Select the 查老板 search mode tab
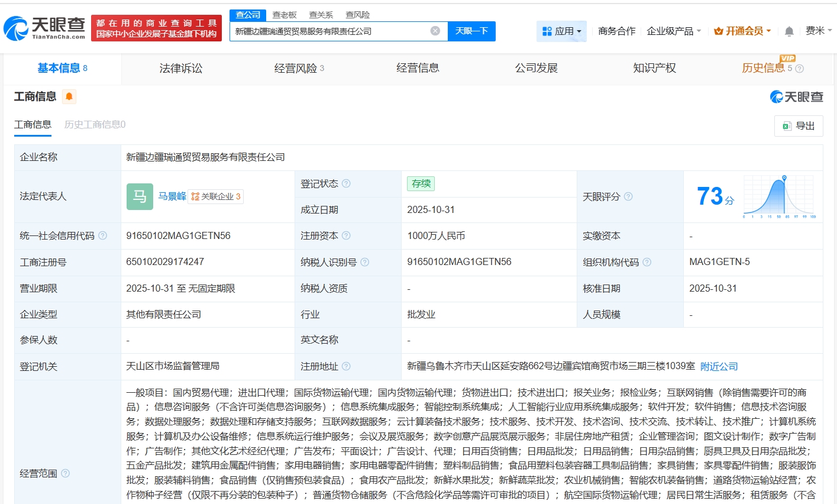 284,15
